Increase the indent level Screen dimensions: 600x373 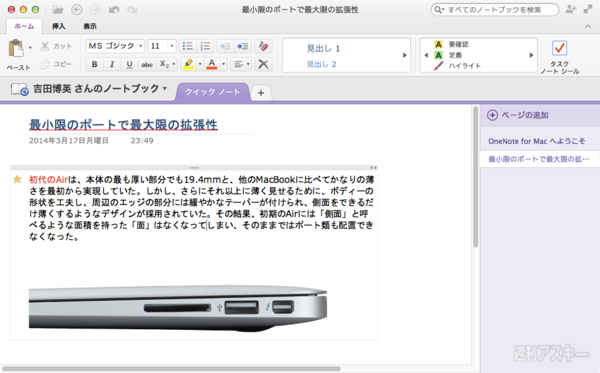pyautogui.click(x=243, y=46)
